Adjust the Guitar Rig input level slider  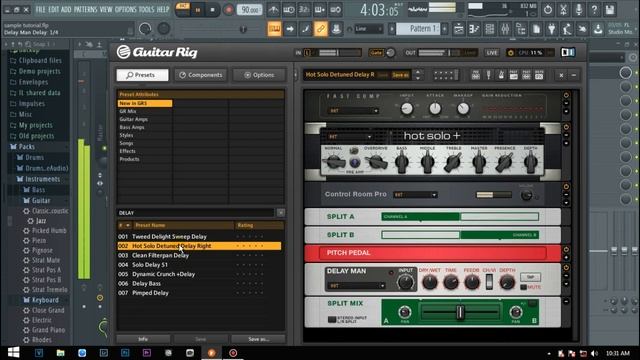[340, 53]
